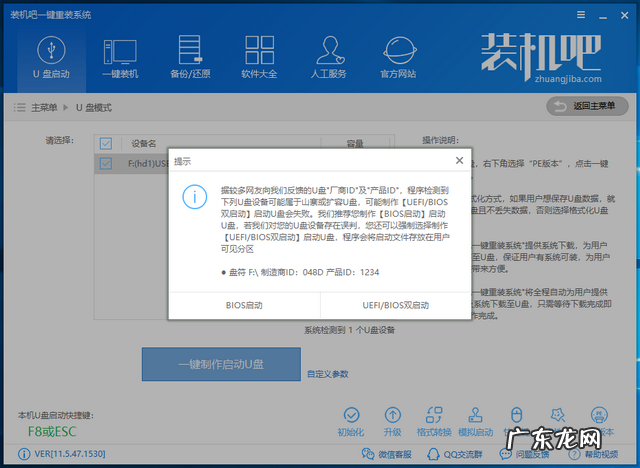Click the F8或ESC hotkey text
This screenshot has width=640, height=468.
click(x=52, y=431)
